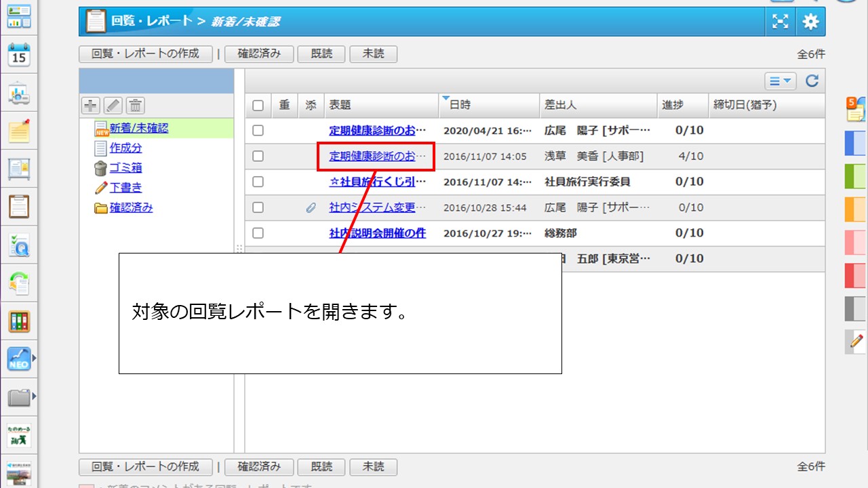Select checkbox for ☆社員旅行くじ引 row
This screenshot has width=868, height=488.
pos(258,182)
